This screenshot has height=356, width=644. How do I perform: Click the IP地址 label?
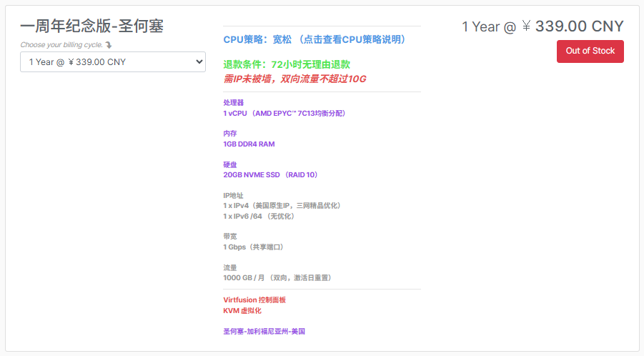(x=233, y=195)
